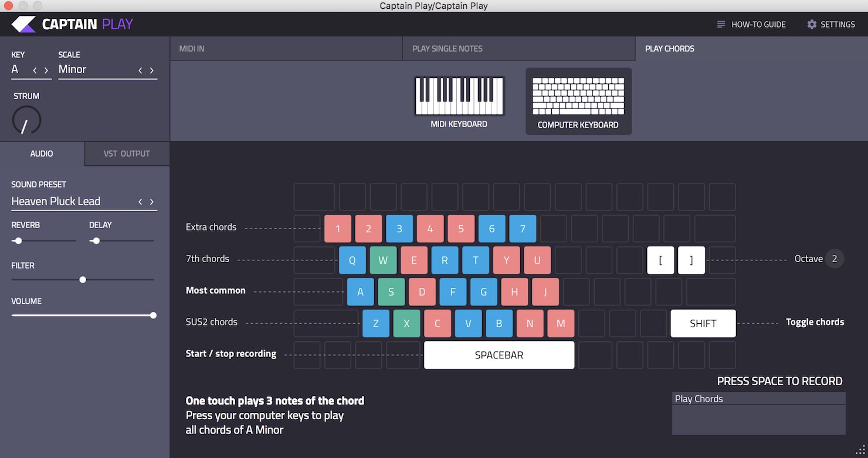Lower octave with the [ key
This screenshot has height=458, width=868.
point(661,260)
